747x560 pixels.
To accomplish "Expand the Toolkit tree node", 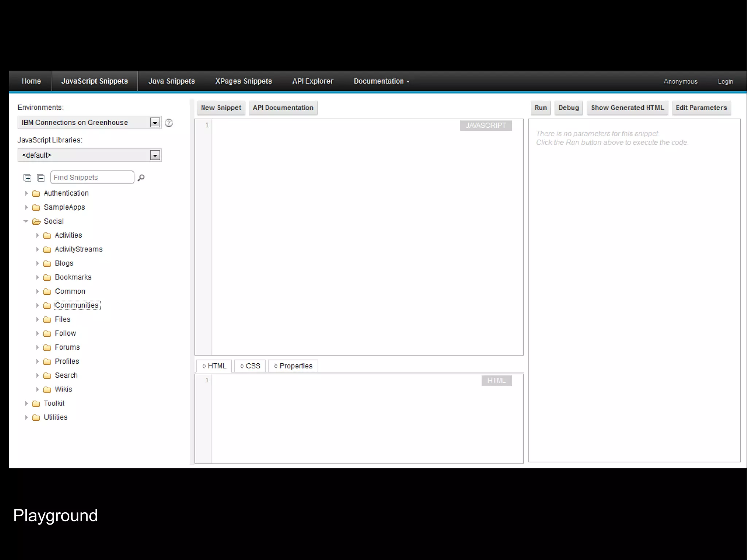I will [26, 403].
